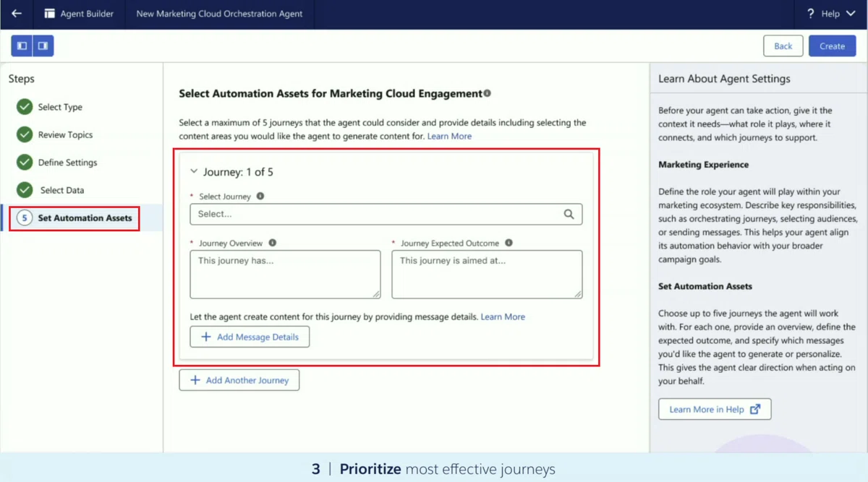Click the back arrow in header
The width and height of the screenshot is (868, 482).
pyautogui.click(x=17, y=14)
